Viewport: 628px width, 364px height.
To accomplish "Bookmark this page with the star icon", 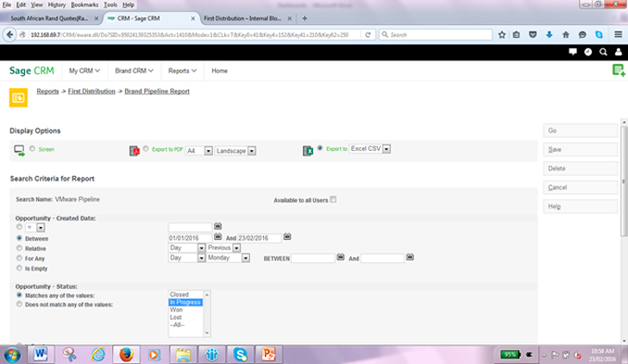I will click(502, 35).
